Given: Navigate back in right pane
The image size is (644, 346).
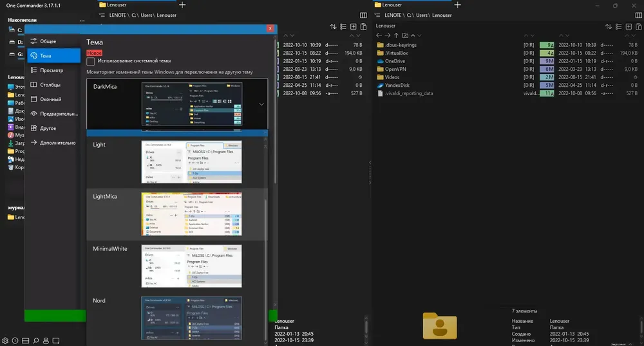Looking at the screenshot, I should point(379,35).
